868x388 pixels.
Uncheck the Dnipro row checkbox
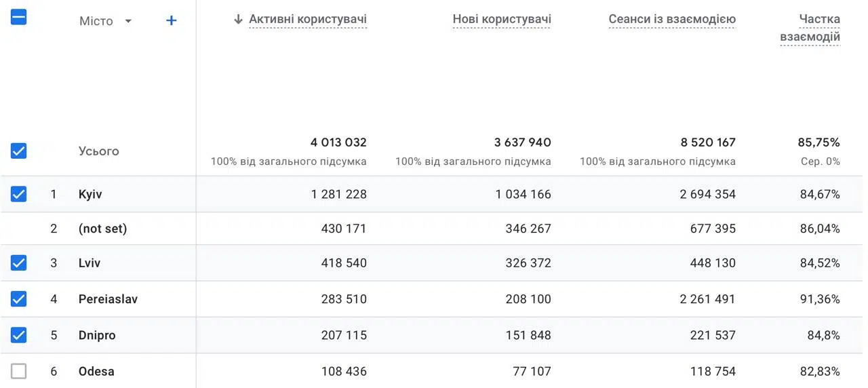19,335
